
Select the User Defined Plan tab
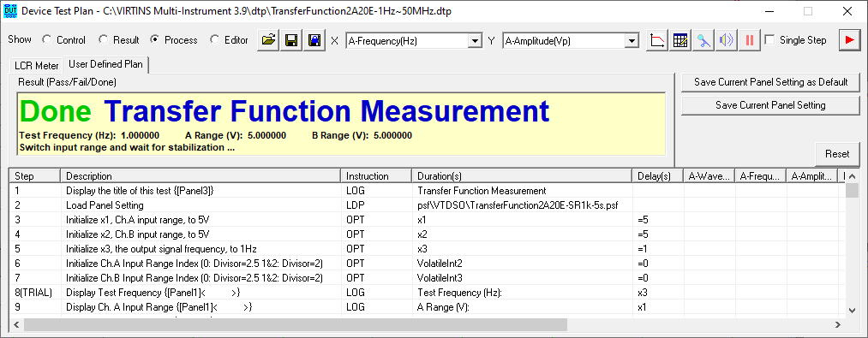105,64
